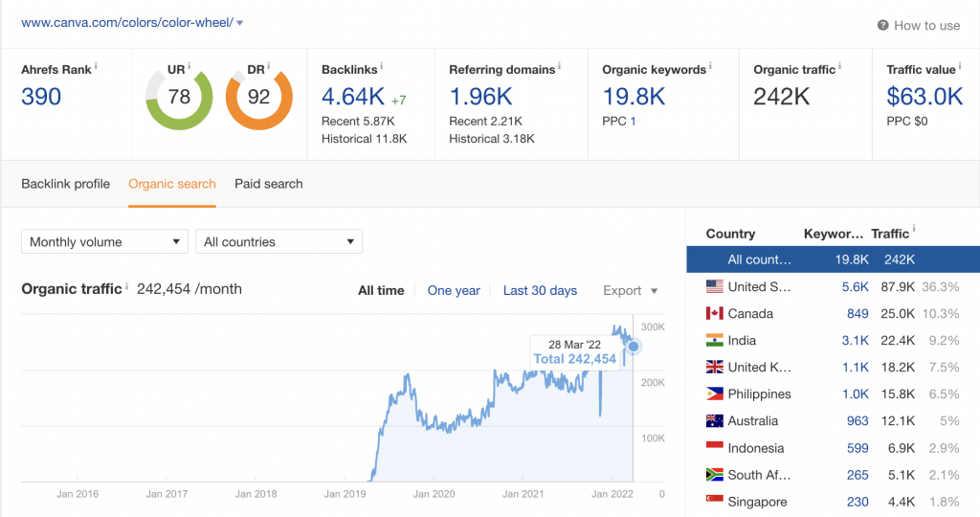This screenshot has width=980, height=517.
Task: Click the Ahrefs Rank value 390
Action: [x=41, y=97]
